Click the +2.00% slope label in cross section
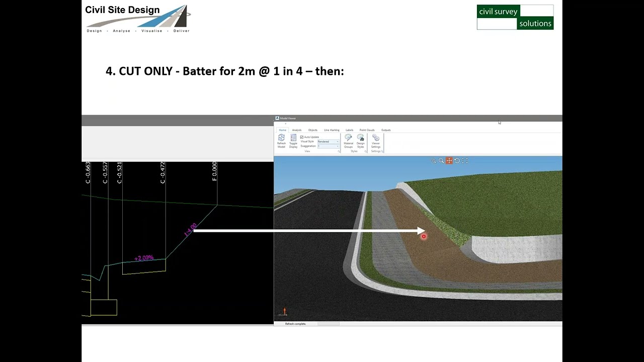This screenshot has width=644, height=362. pyautogui.click(x=144, y=258)
